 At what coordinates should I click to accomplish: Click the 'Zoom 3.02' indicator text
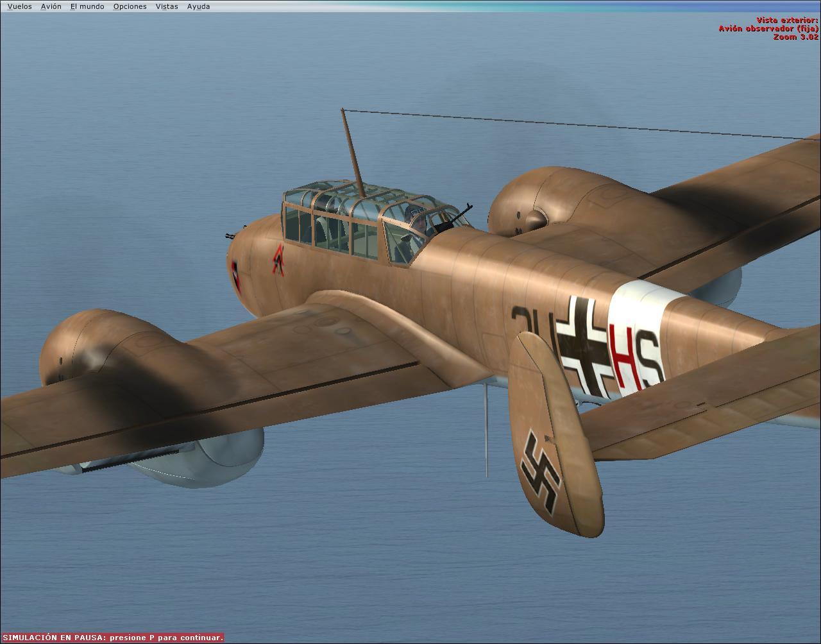[x=796, y=37]
